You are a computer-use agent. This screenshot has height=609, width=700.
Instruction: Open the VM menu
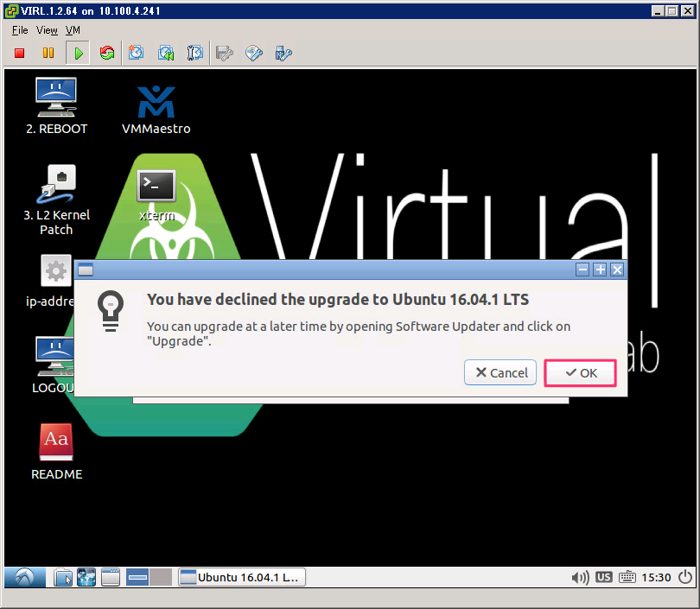pos(73,30)
